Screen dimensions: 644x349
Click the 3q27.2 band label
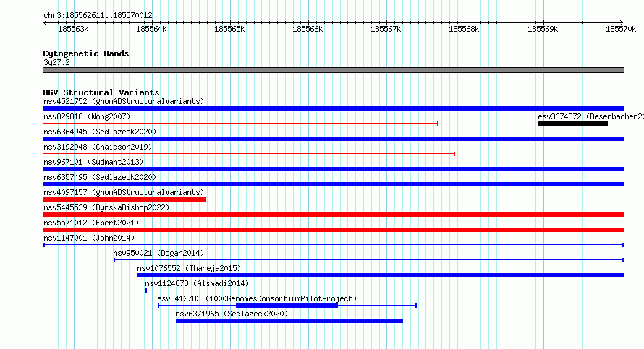point(56,62)
